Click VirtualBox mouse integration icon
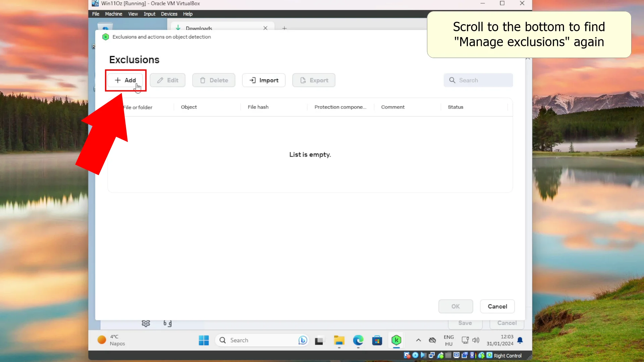 tap(481, 355)
